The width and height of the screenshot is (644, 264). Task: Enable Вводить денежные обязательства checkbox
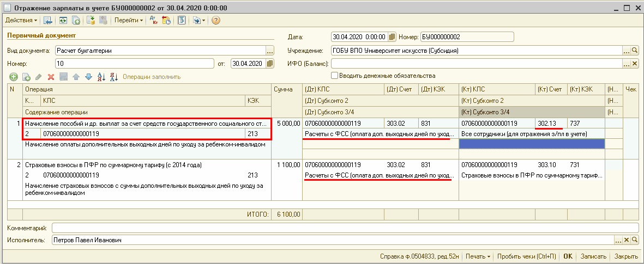(335, 76)
